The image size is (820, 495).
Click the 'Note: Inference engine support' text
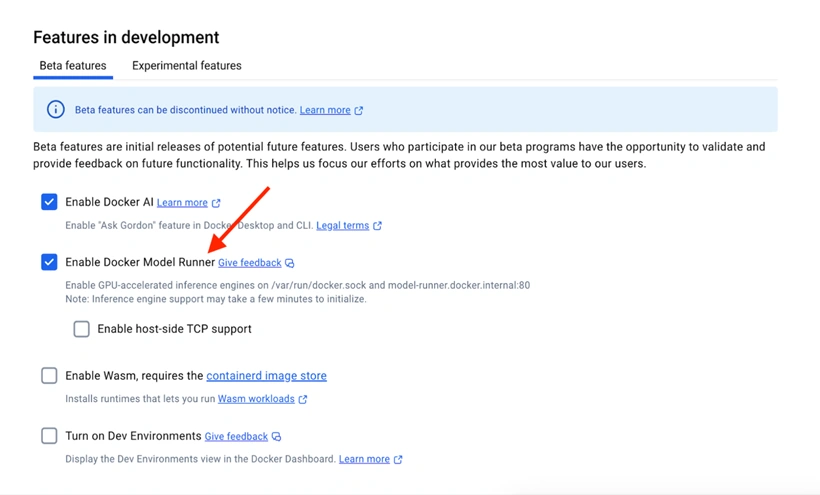[215, 299]
